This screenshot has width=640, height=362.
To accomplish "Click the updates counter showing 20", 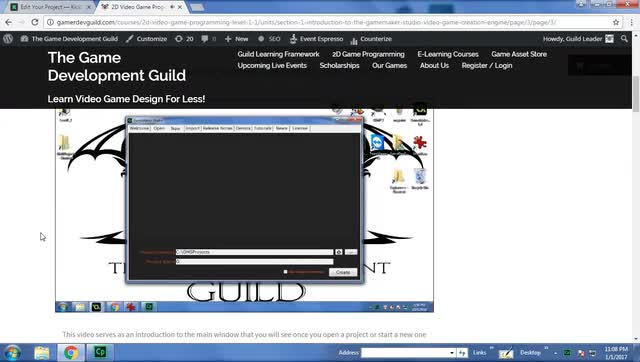I will tap(184, 39).
